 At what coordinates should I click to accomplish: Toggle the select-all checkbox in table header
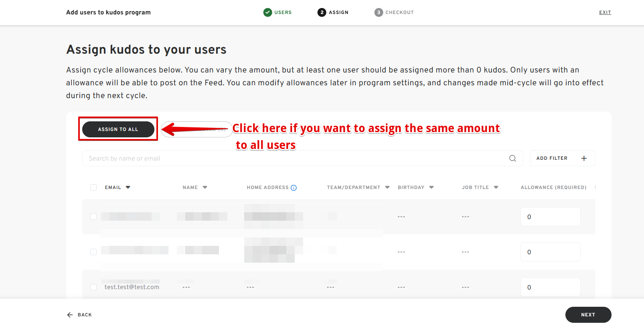(x=93, y=187)
